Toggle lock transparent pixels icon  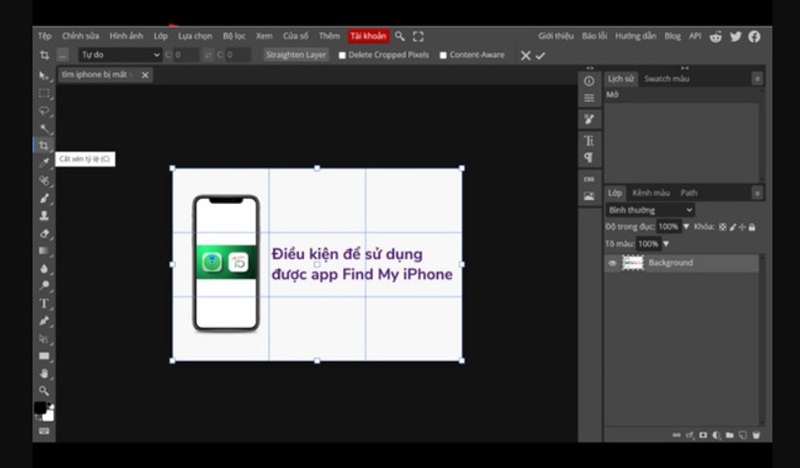point(722,227)
